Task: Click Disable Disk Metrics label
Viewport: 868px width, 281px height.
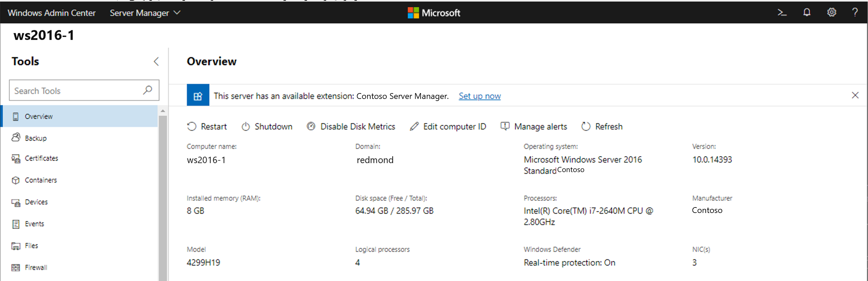Action: tap(358, 126)
